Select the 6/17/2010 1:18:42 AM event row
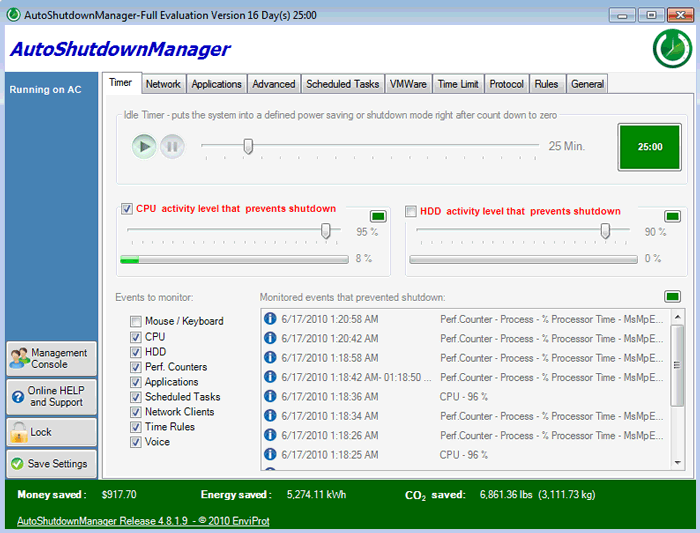 [x=466, y=377]
